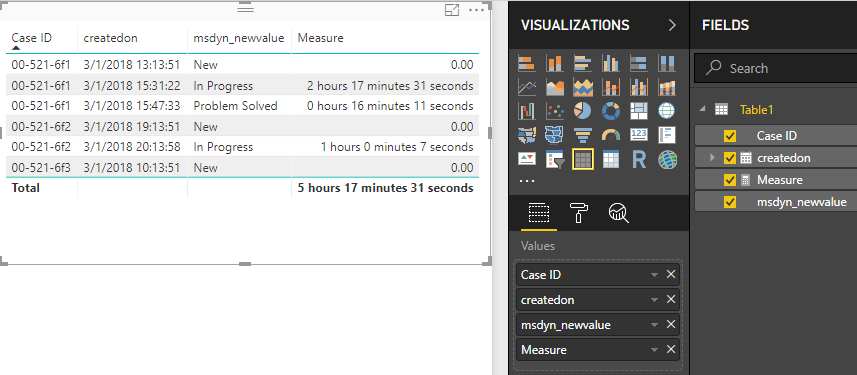Select the Area chart visual
The height and width of the screenshot is (375, 857).
pos(555,87)
